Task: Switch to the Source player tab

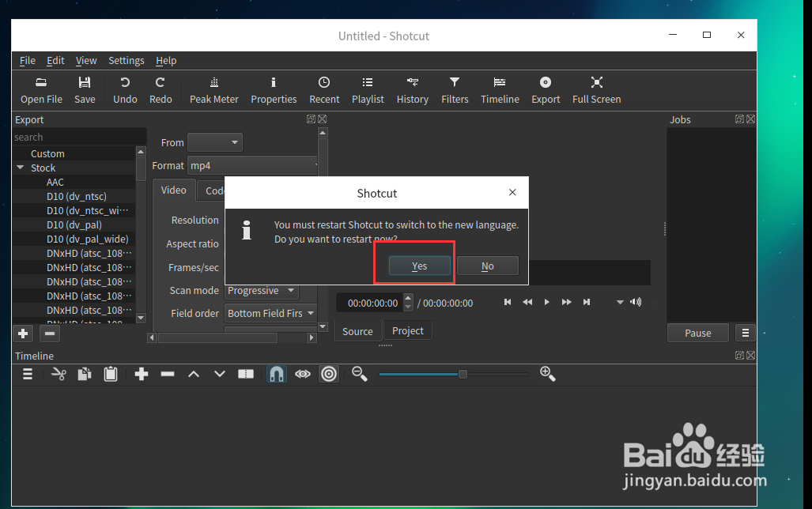Action: (x=357, y=331)
